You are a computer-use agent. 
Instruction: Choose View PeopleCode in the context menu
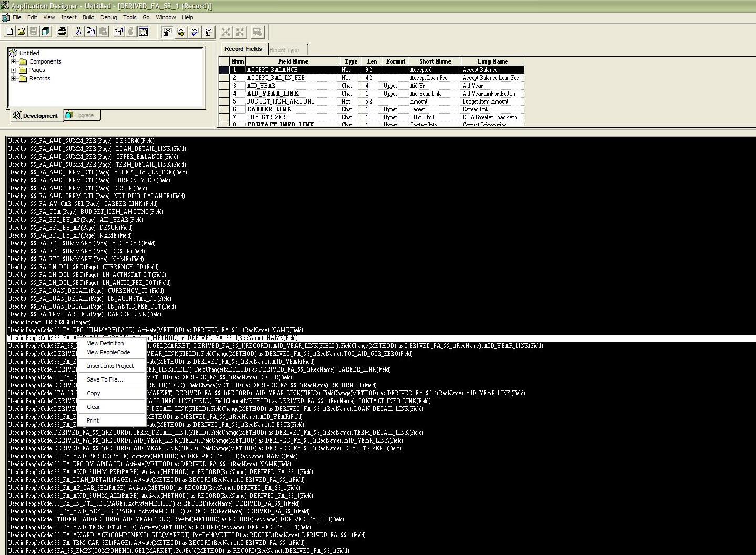click(x=108, y=352)
